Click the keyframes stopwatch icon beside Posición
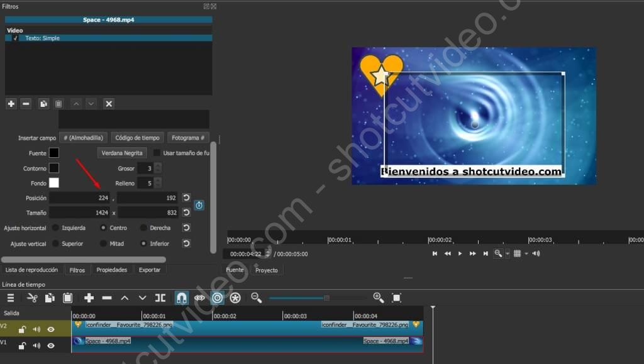 199,205
